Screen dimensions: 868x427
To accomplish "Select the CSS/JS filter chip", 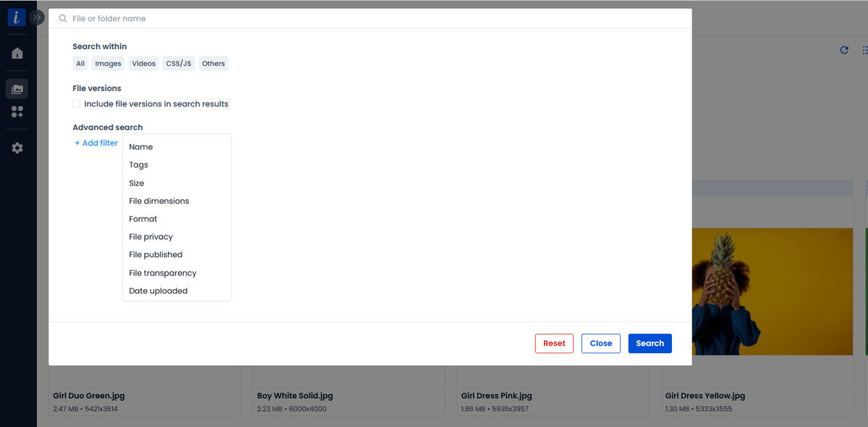I will [x=178, y=63].
